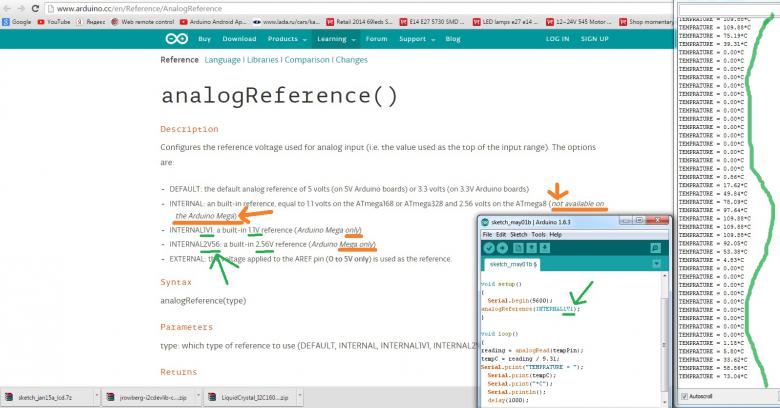Open the Libraries reference link
This screenshot has width=780, height=408.
coord(263,60)
